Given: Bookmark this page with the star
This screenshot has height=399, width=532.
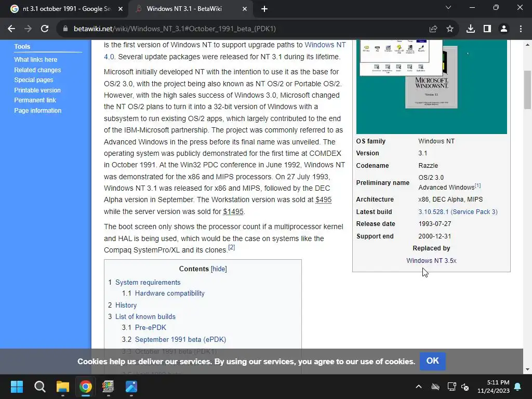Looking at the screenshot, I should point(450,29).
